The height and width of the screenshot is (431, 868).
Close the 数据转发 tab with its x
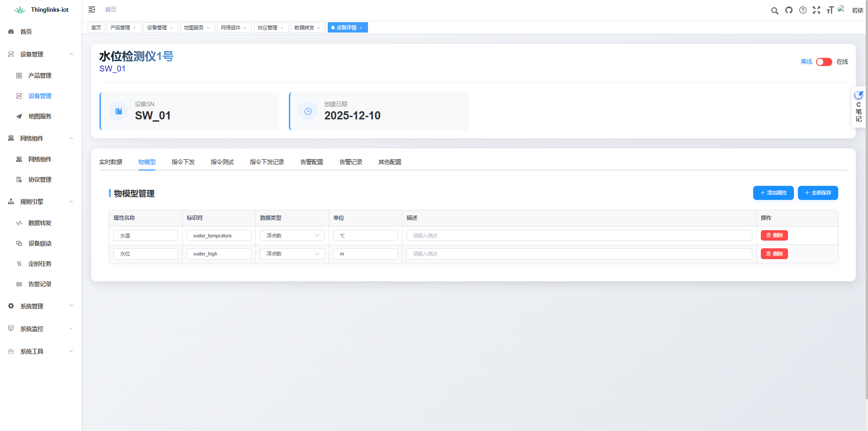319,28
